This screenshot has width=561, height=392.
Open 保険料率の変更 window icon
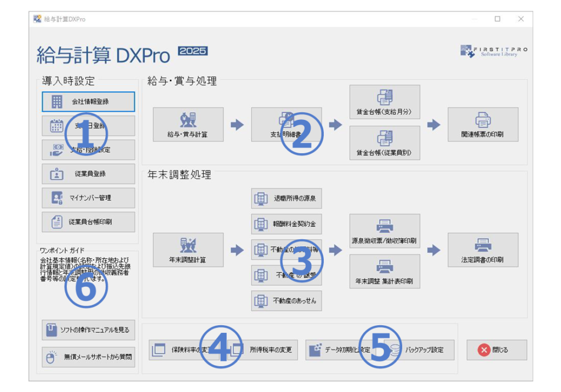[x=158, y=350]
